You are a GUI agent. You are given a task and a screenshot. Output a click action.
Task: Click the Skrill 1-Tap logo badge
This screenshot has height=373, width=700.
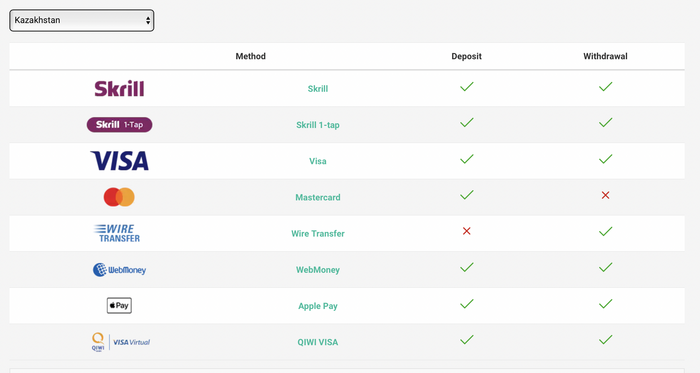click(x=119, y=124)
